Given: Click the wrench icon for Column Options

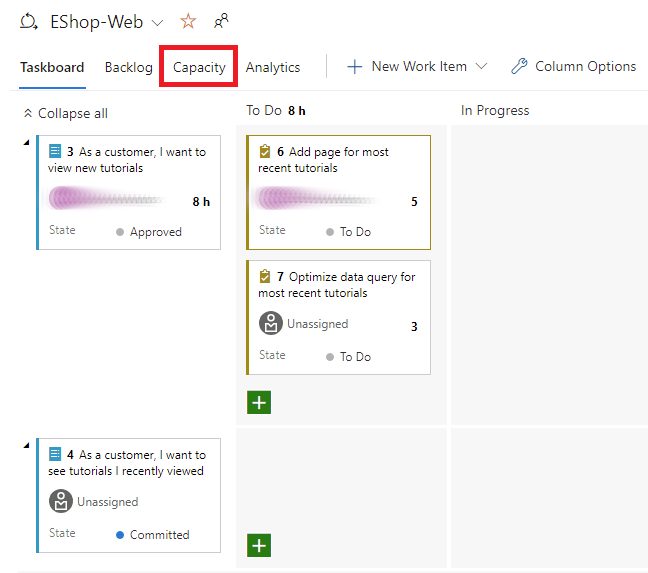Looking at the screenshot, I should pyautogui.click(x=519, y=67).
